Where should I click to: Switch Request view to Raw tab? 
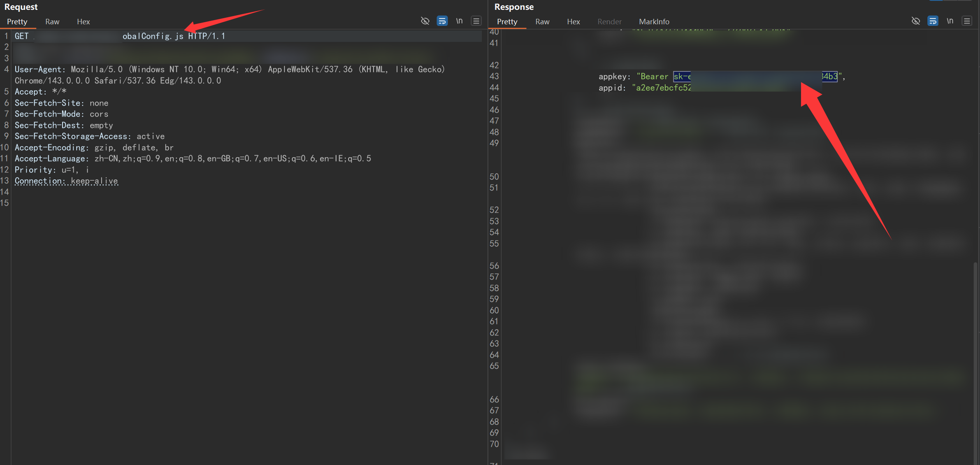pos(52,21)
